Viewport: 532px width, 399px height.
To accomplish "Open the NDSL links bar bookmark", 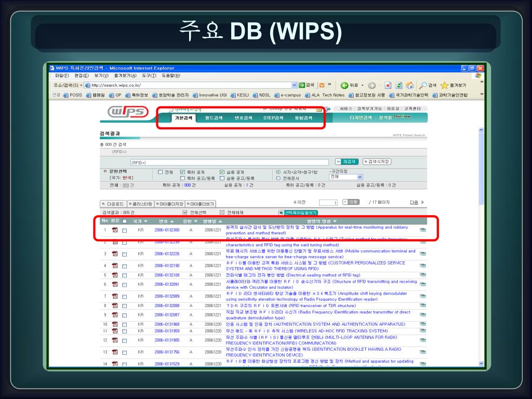I will tap(262, 95).
